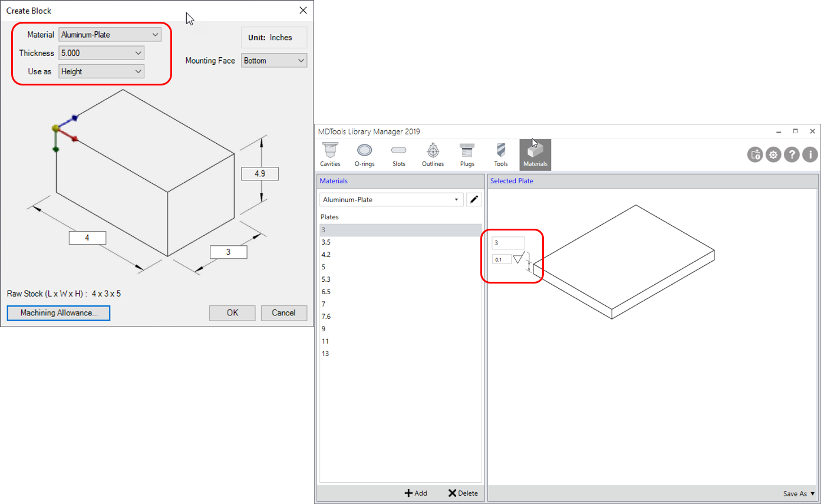Viewport: 821px width, 504px height.
Task: Click the info icon
Action: point(810,154)
